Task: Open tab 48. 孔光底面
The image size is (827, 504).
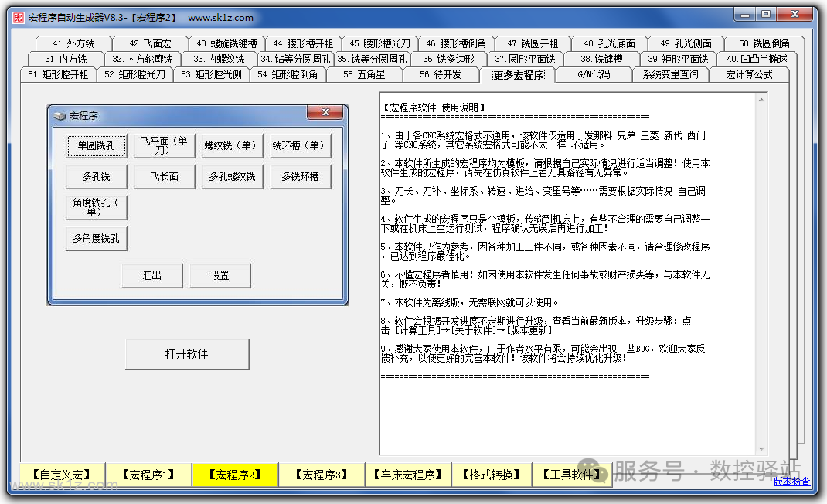Action: [x=609, y=43]
